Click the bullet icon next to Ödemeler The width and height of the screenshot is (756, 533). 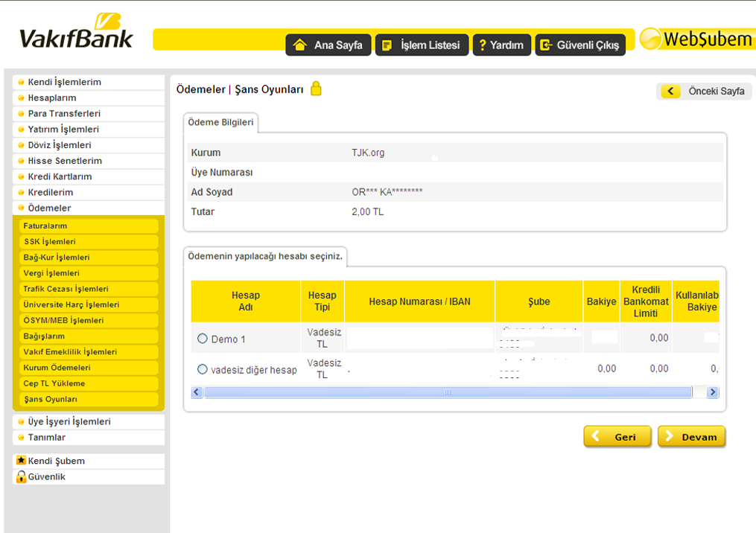click(x=21, y=208)
